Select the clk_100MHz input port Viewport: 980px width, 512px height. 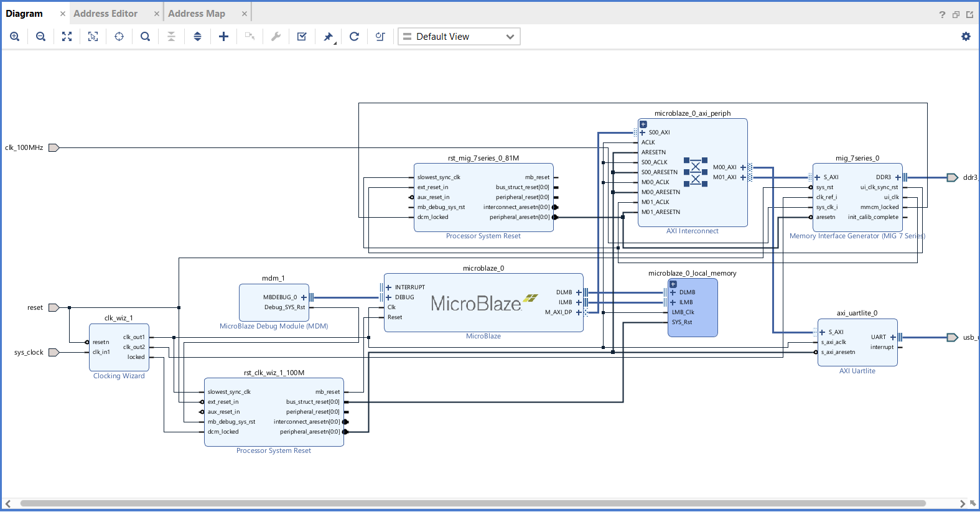coord(54,148)
